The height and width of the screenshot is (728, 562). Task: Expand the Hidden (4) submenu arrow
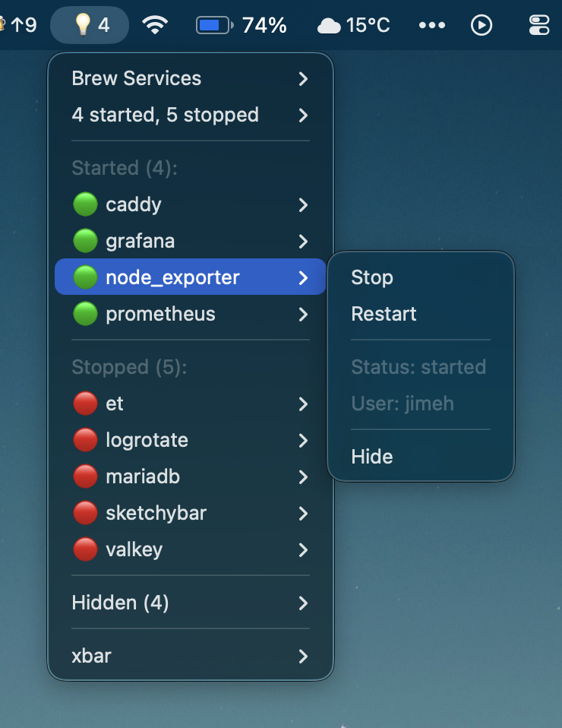click(x=303, y=603)
